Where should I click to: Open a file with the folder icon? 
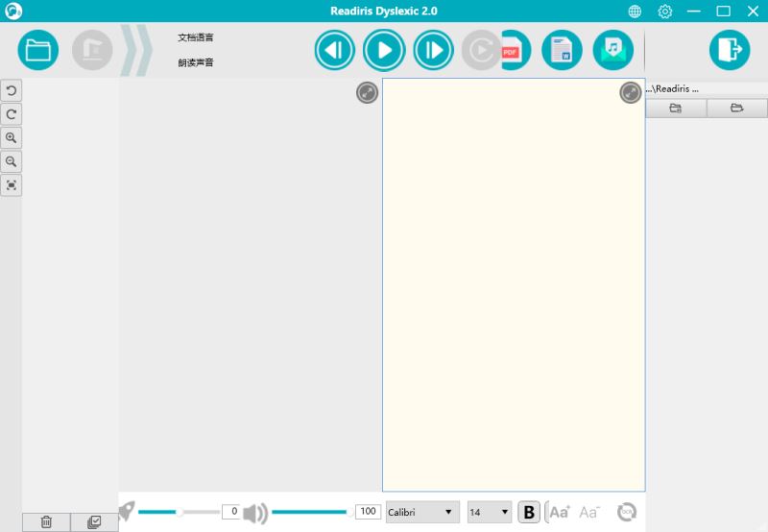point(37,50)
